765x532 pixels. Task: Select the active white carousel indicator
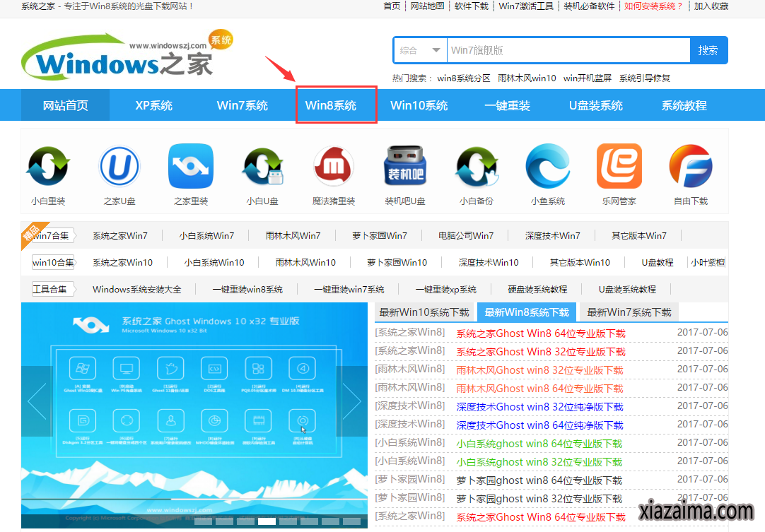tap(267, 521)
